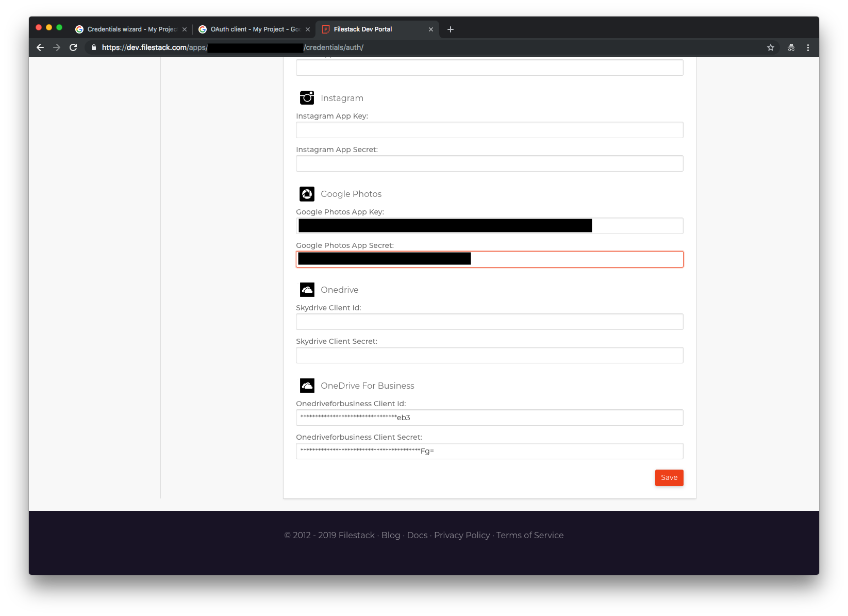Click the Onedriveforbusiness Client Id field
Image resolution: width=848 pixels, height=616 pixels.
point(490,418)
